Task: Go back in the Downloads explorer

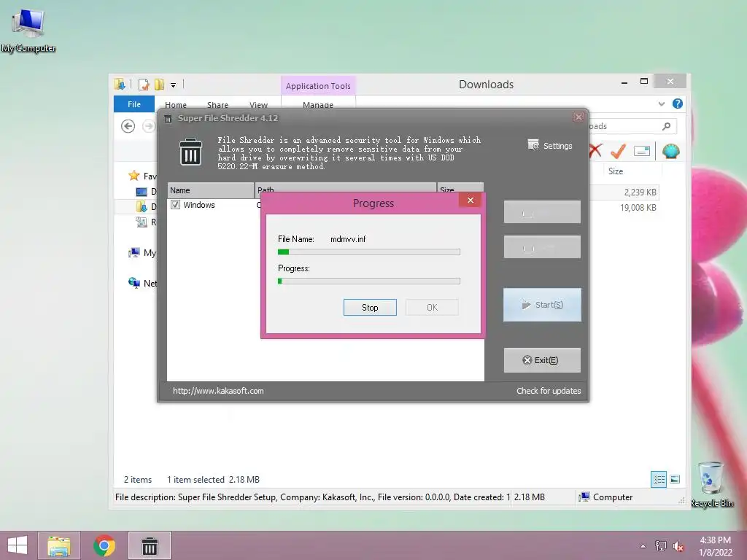Action: pyautogui.click(x=128, y=126)
